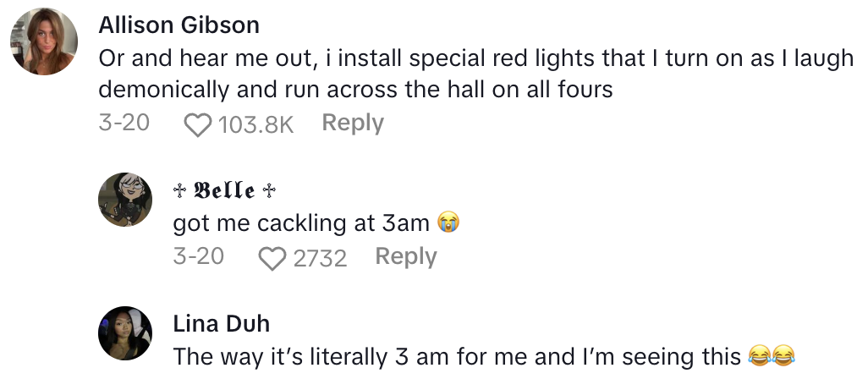868x379 pixels.
Task: Tap the heart icon on Belle's reply
Action: click(272, 258)
